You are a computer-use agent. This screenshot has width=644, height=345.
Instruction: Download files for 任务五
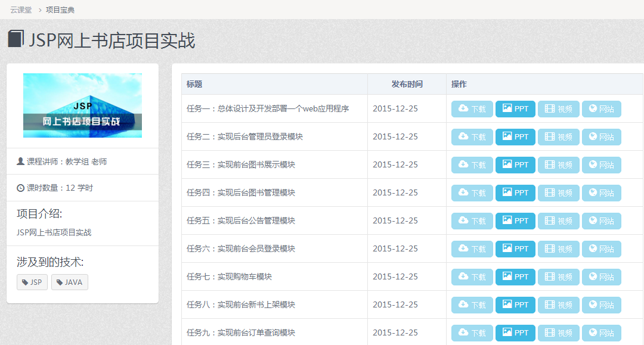click(x=472, y=221)
